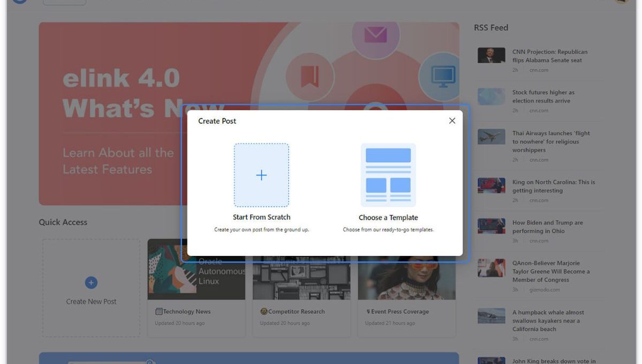Open the elink 4.0 What's New banner

(x=118, y=123)
